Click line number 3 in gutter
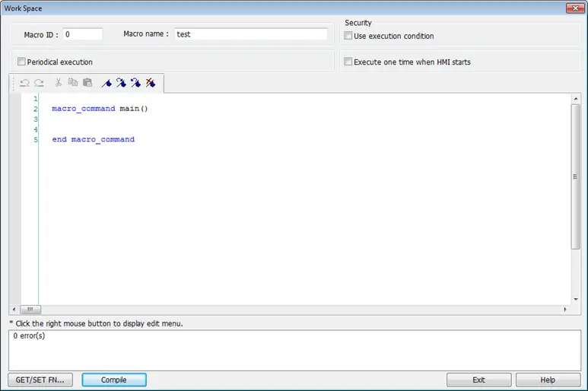 pyautogui.click(x=36, y=119)
